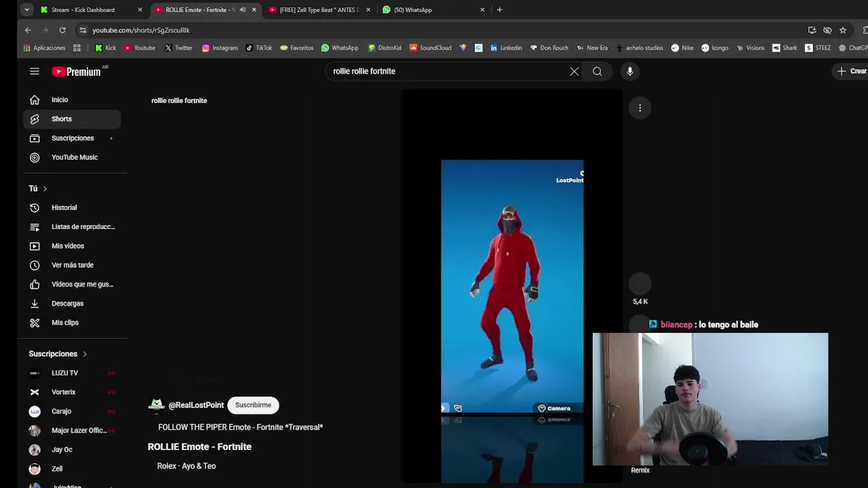This screenshot has width=868, height=488.
Task: Open a new browser tab
Action: pyautogui.click(x=499, y=9)
